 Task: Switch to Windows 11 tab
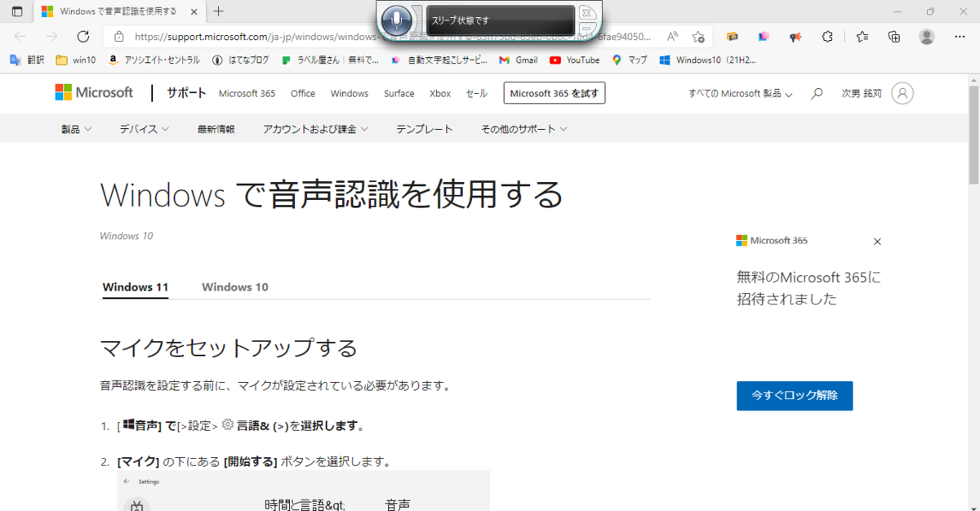click(136, 287)
